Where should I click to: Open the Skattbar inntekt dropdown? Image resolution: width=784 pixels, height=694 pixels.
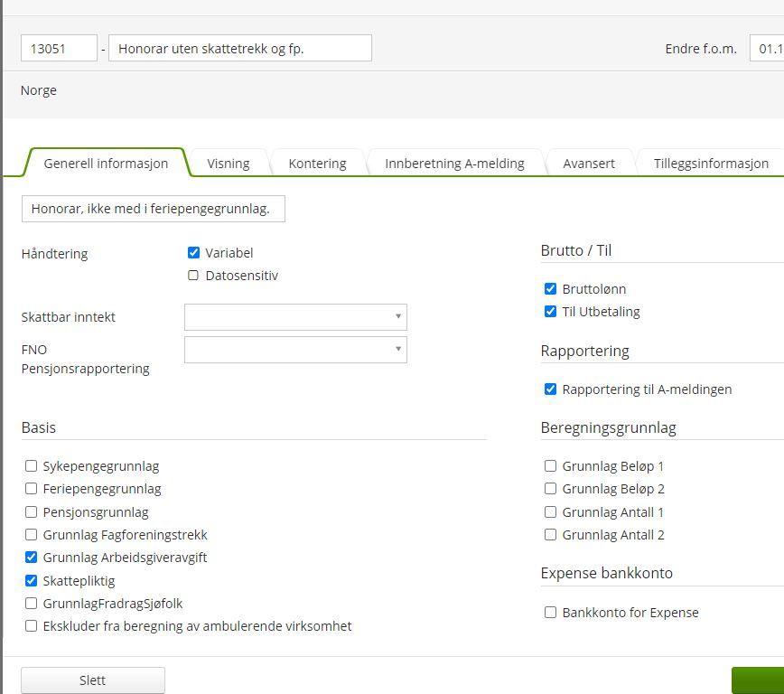(295, 317)
